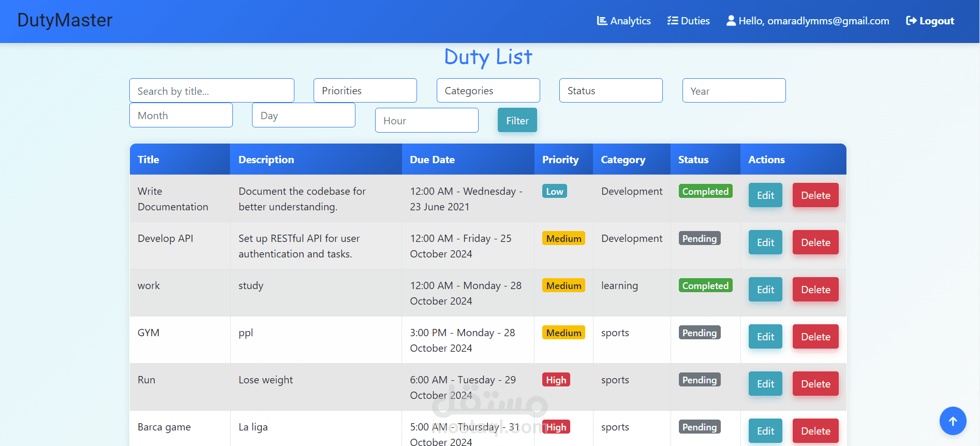Edit the GYM duty row
The width and height of the screenshot is (980, 446).
[765, 337]
